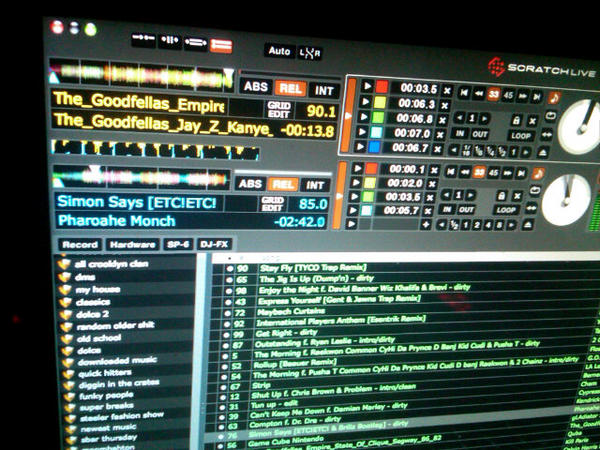Set loop IN point on top deck

pyautogui.click(x=460, y=133)
